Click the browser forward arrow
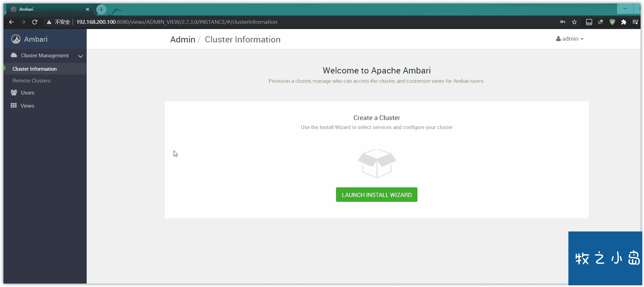The width and height of the screenshot is (644, 287). coord(23,22)
